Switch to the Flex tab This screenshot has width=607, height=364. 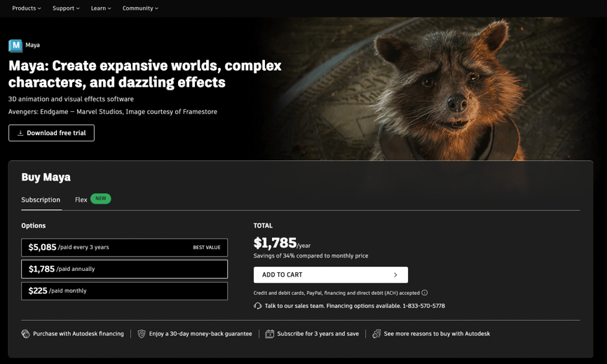click(x=81, y=199)
